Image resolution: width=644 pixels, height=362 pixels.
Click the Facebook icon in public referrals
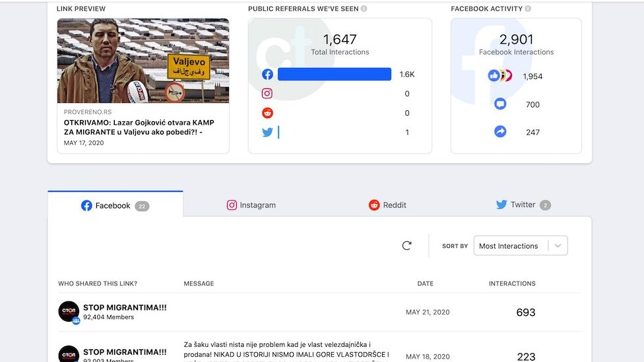click(x=267, y=75)
